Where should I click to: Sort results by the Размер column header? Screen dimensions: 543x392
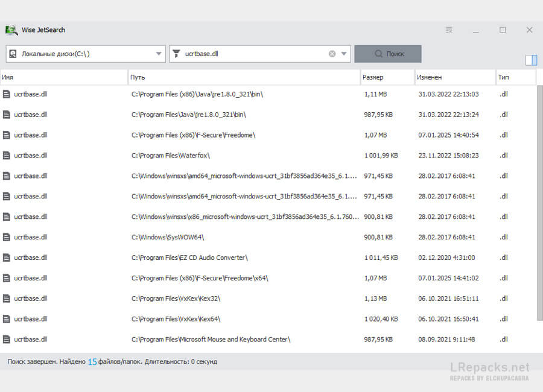pyautogui.click(x=387, y=77)
